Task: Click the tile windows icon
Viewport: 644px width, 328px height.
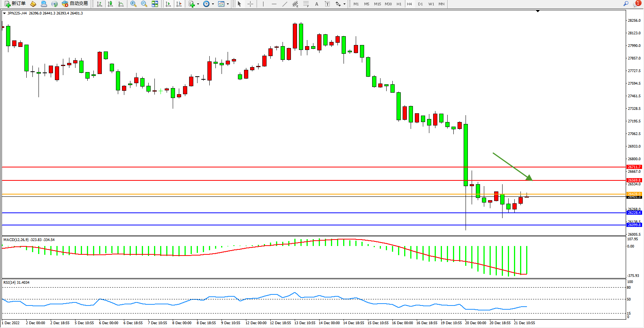Action: pyautogui.click(x=155, y=4)
